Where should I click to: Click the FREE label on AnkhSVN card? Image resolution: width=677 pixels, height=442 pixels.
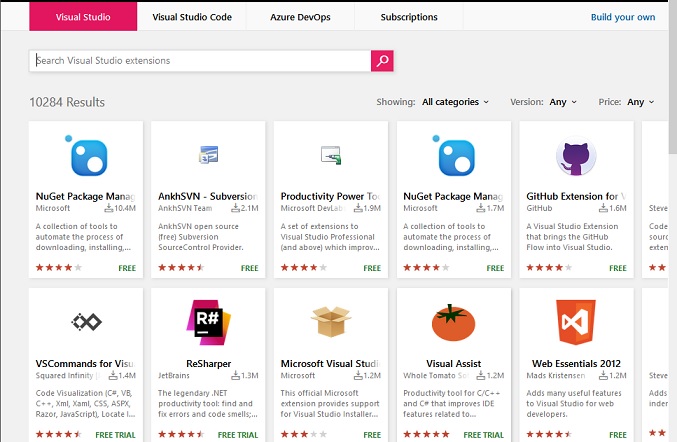[250, 268]
